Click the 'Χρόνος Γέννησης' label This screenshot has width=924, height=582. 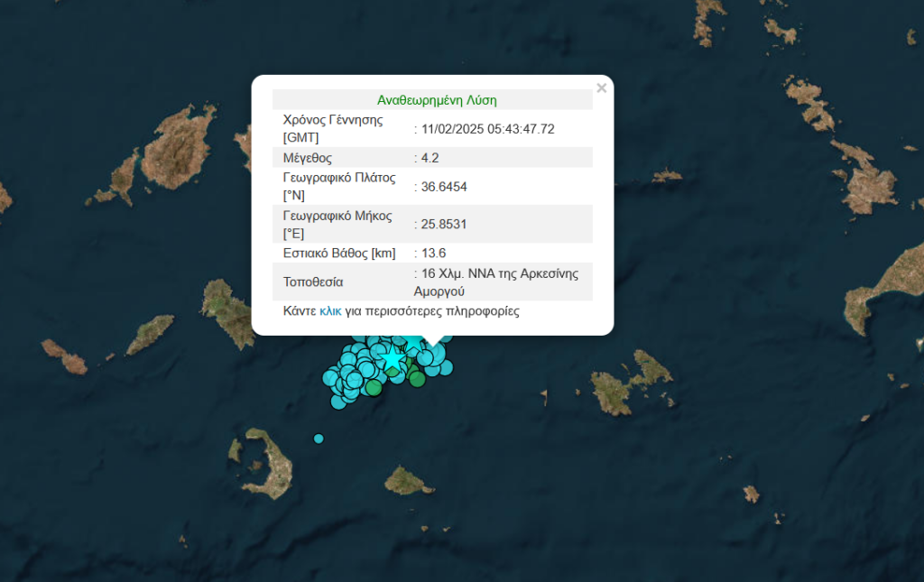[333, 120]
